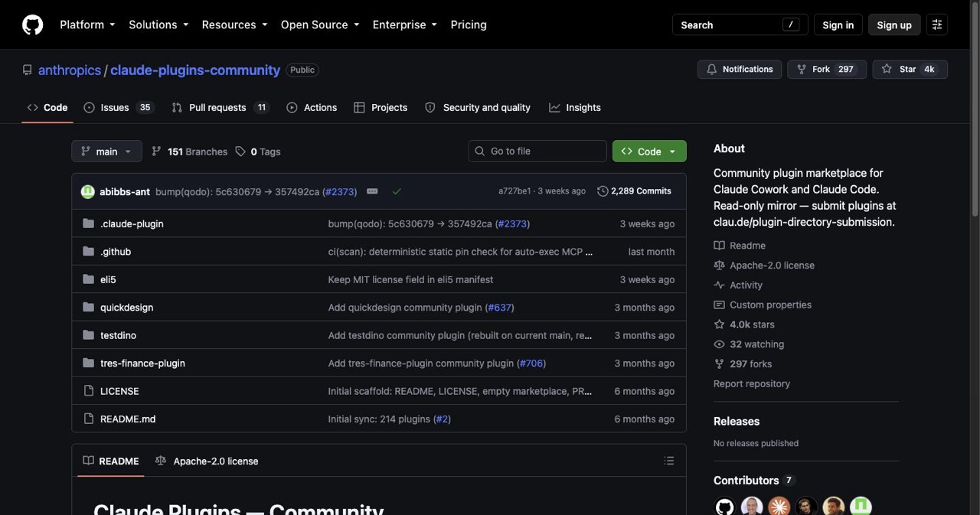Click the folder icon for eli5
This screenshot has width=980, height=515.
click(88, 279)
